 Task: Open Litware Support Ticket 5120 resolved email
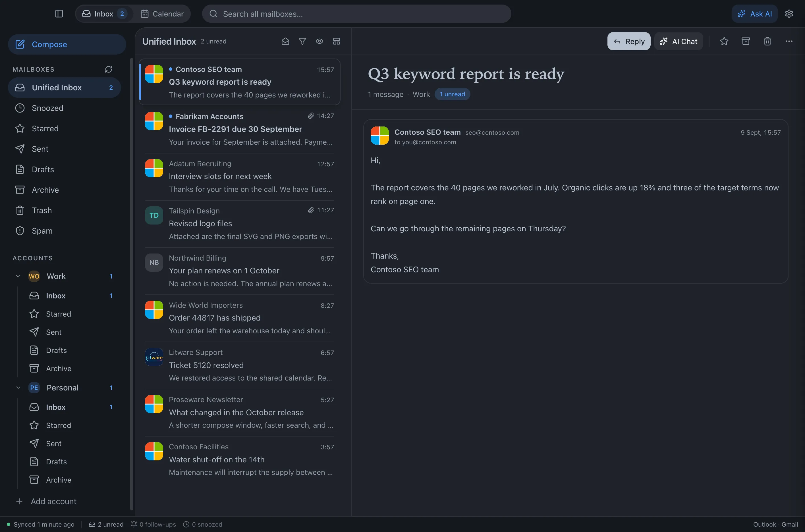click(240, 365)
